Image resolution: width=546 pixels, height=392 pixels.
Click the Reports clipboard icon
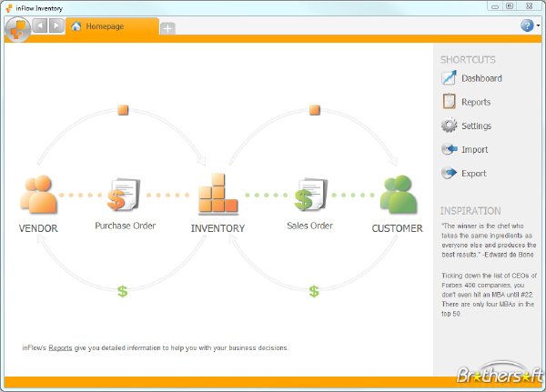449,101
